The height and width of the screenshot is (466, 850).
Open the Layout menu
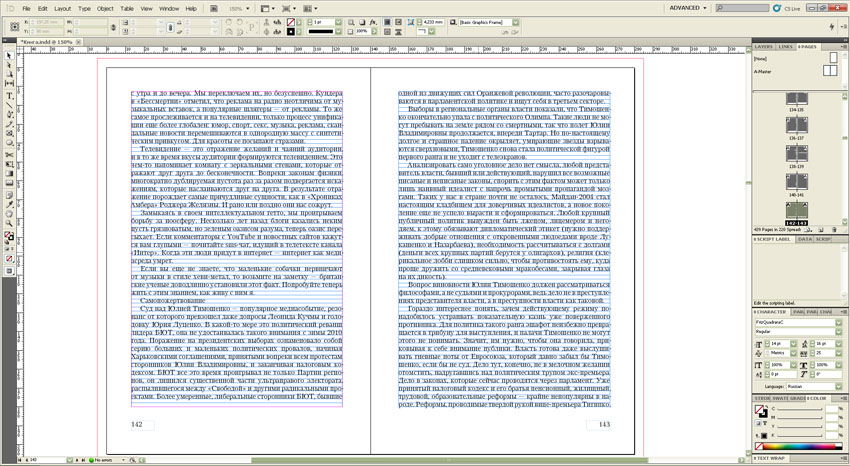tap(62, 9)
